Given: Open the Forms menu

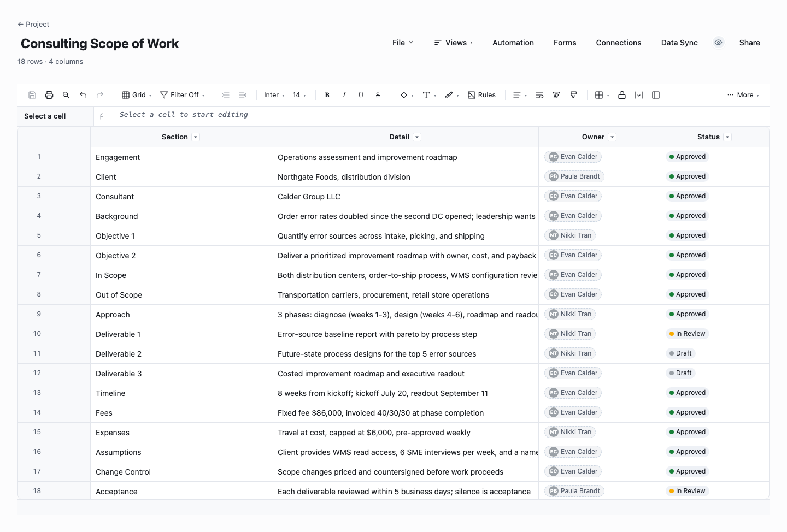Looking at the screenshot, I should [565, 43].
